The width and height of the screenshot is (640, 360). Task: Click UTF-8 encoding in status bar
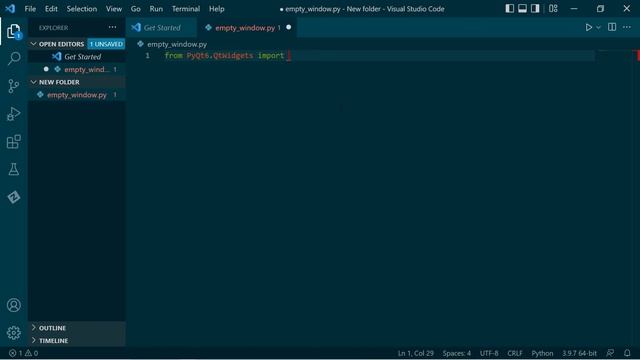(x=489, y=353)
